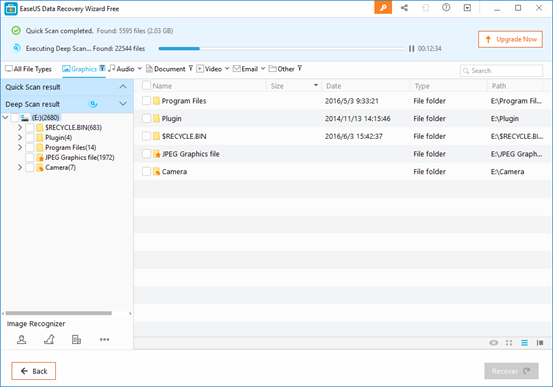
Task: Expand the Plugin(4) tree node
Action: pos(20,137)
